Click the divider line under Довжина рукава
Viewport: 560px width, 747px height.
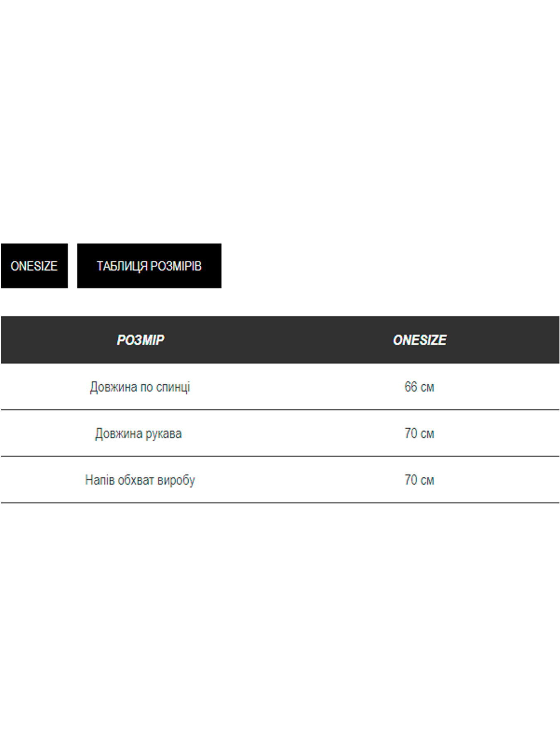click(280, 456)
